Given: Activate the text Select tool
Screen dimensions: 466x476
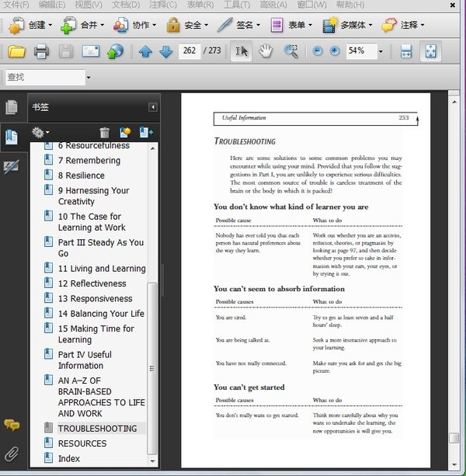Looking at the screenshot, I should (242, 52).
